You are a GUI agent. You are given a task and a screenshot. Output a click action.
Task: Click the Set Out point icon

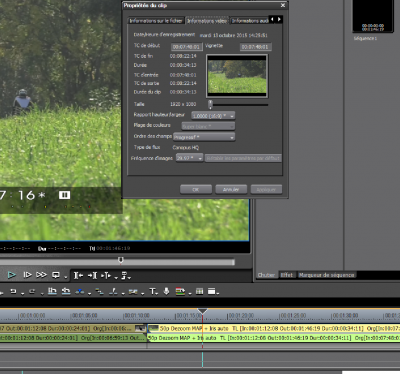92,275
